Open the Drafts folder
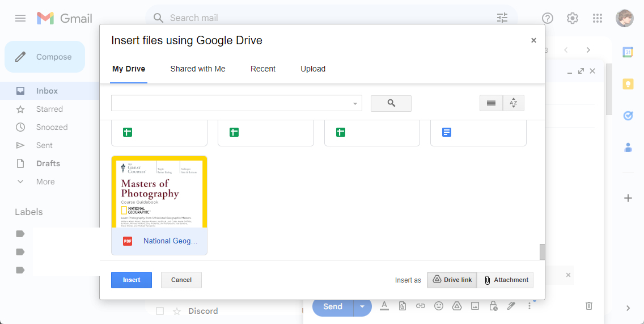644x324 pixels. pyautogui.click(x=49, y=163)
